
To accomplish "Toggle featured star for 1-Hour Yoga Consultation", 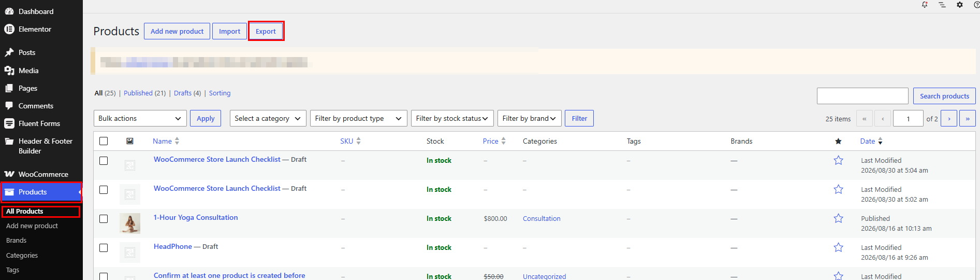I will point(838,219).
